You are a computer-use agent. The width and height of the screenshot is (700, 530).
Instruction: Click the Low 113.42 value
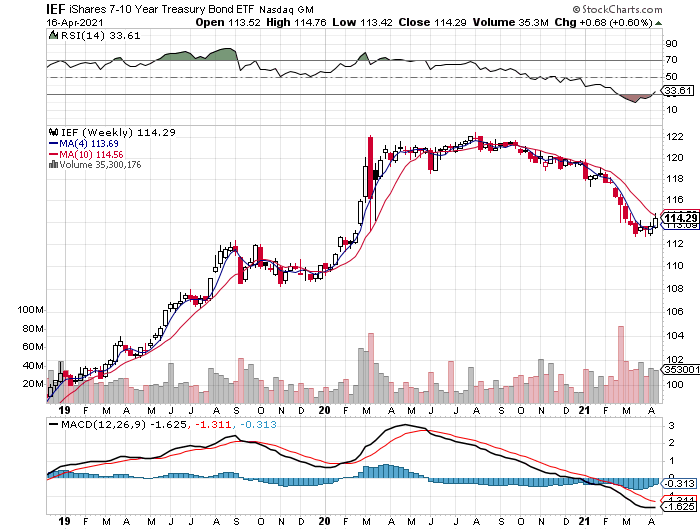[362, 22]
